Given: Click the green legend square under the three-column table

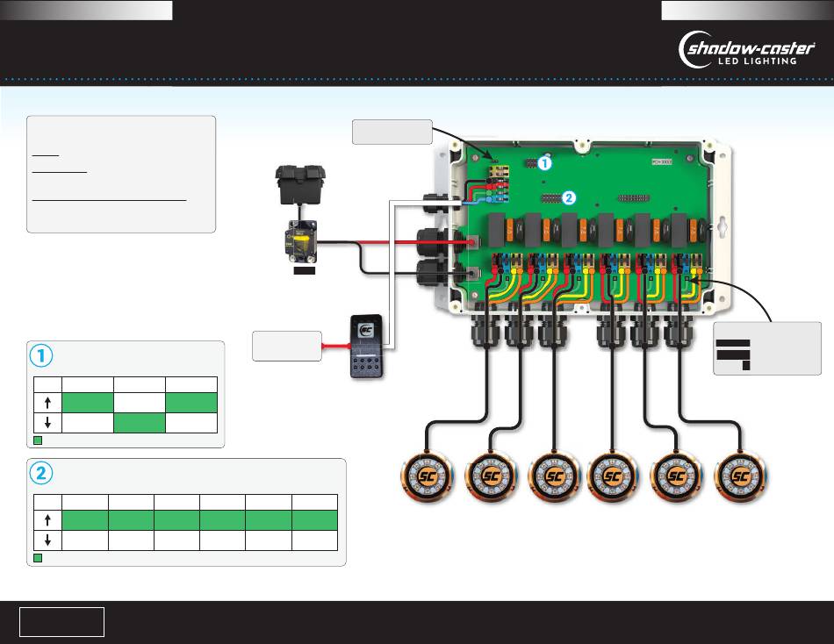Looking at the screenshot, I should point(38,440).
